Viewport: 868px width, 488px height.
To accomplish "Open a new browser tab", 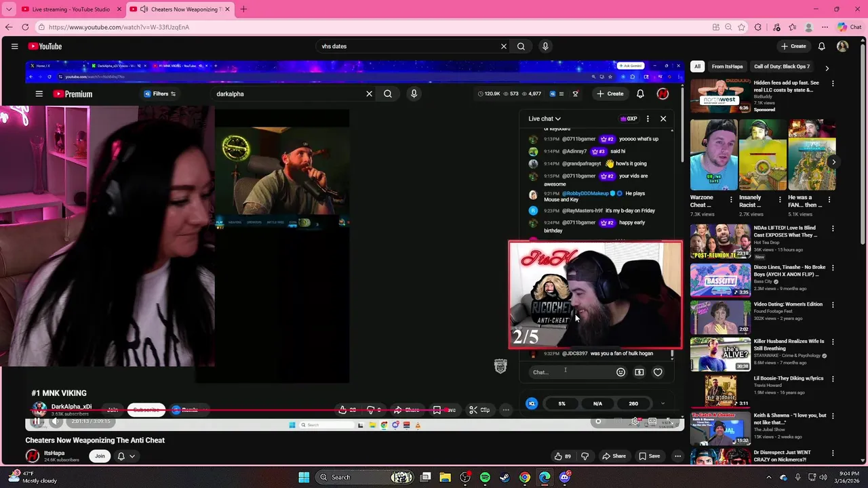I will coord(243,9).
